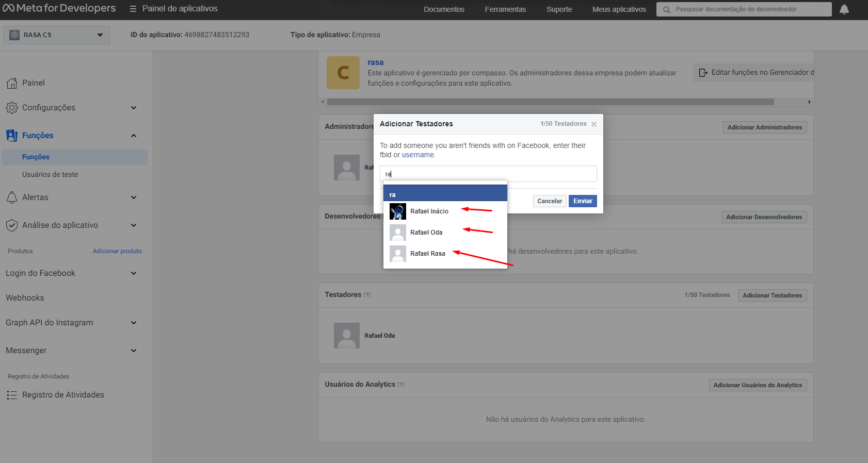868x463 pixels.
Task: Click Rafael Oda's avatar under Testadores section
Action: [x=347, y=336]
